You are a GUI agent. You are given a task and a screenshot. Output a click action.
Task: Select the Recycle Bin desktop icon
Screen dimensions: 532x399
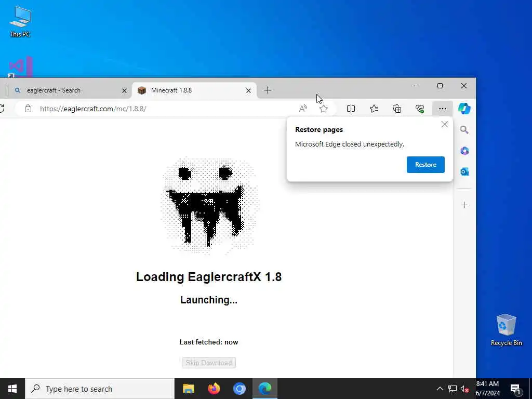tap(506, 330)
